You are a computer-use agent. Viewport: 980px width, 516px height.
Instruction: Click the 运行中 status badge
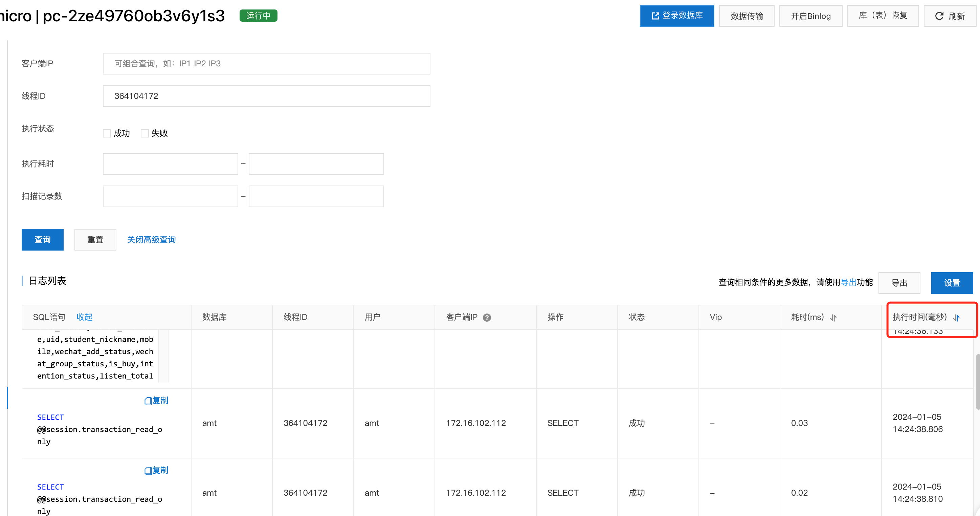click(x=258, y=16)
